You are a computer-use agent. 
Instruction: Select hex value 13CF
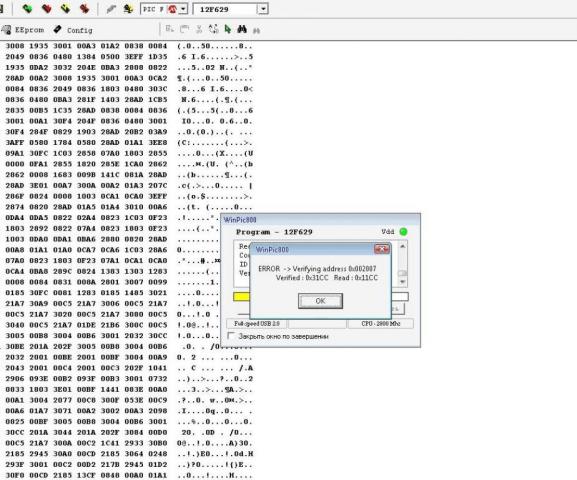pyautogui.click(x=86, y=475)
